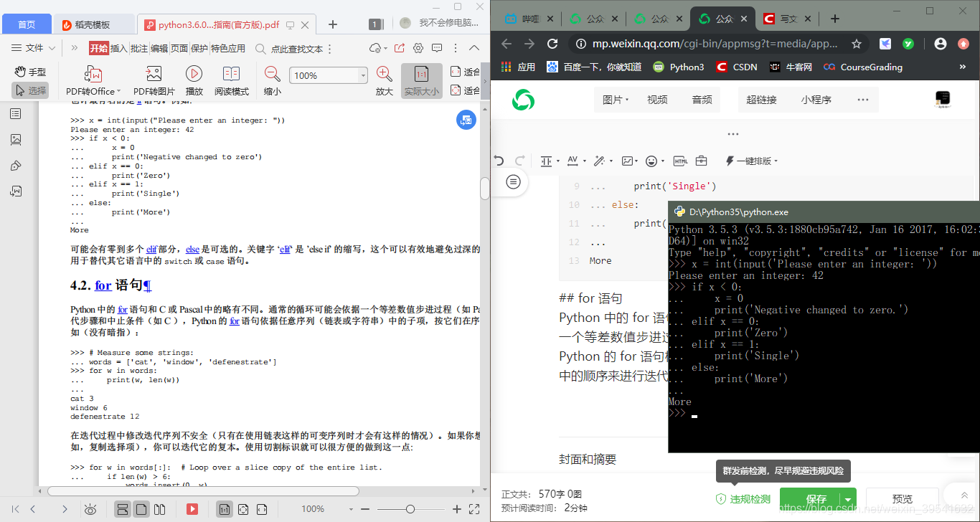Switch to the CSDN 写文 browser tab

[x=787, y=19]
